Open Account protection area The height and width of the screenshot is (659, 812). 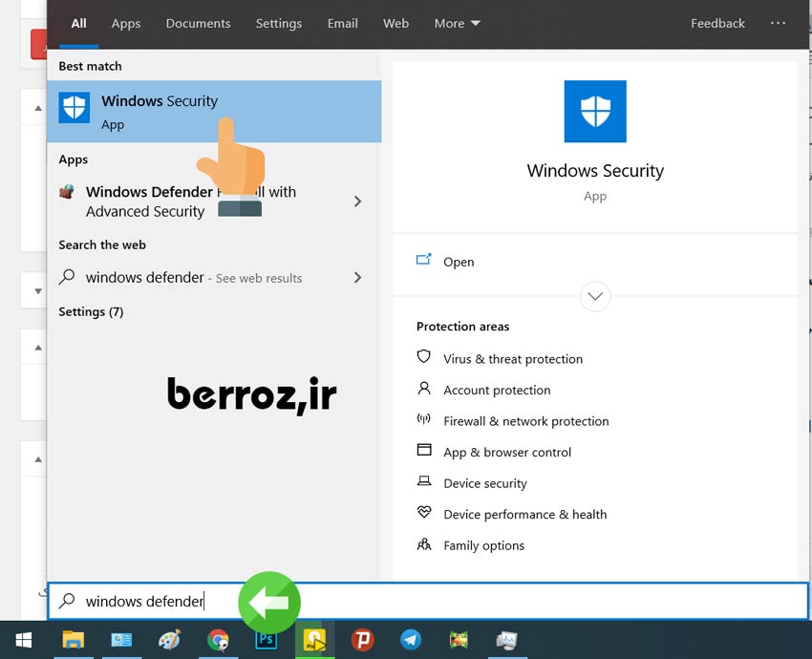pyautogui.click(x=496, y=390)
